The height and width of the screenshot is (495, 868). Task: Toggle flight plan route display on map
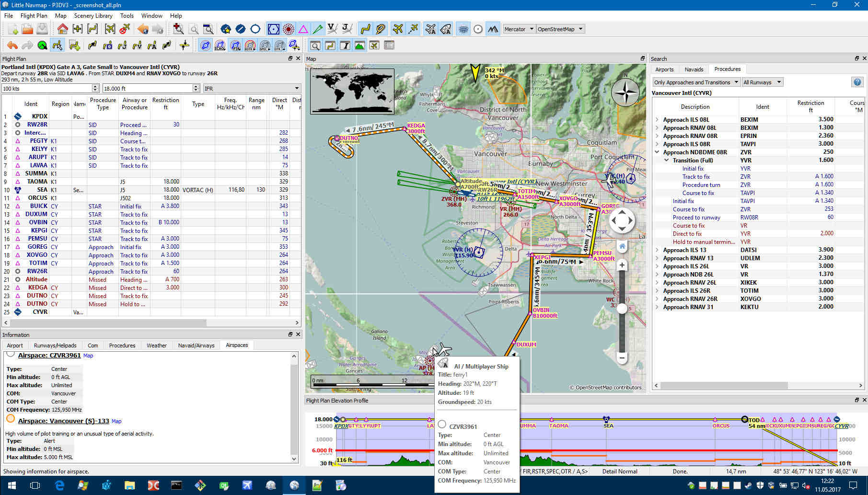pyautogui.click(x=366, y=29)
